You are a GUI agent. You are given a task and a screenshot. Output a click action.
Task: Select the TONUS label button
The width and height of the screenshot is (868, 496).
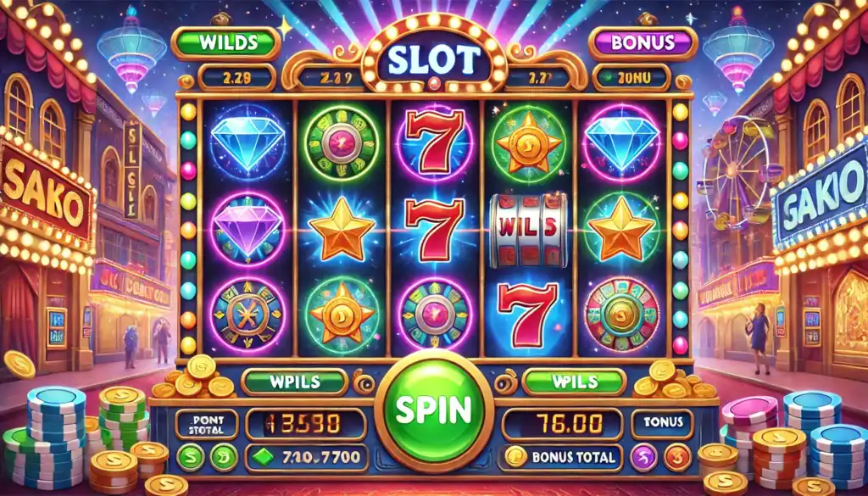tap(662, 424)
